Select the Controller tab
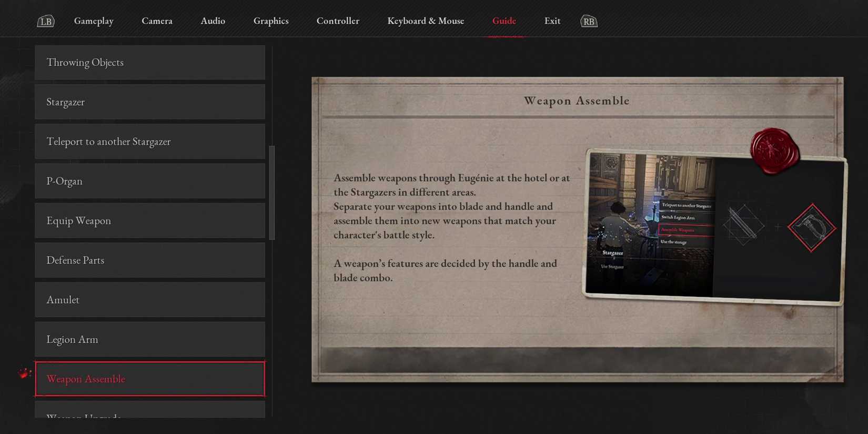Viewport: 868px width, 434px height. pyautogui.click(x=338, y=21)
